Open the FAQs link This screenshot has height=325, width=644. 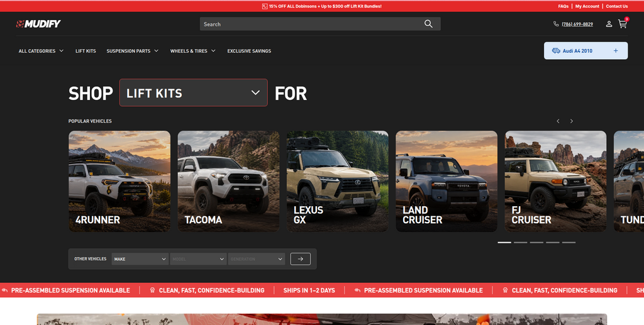click(x=563, y=6)
